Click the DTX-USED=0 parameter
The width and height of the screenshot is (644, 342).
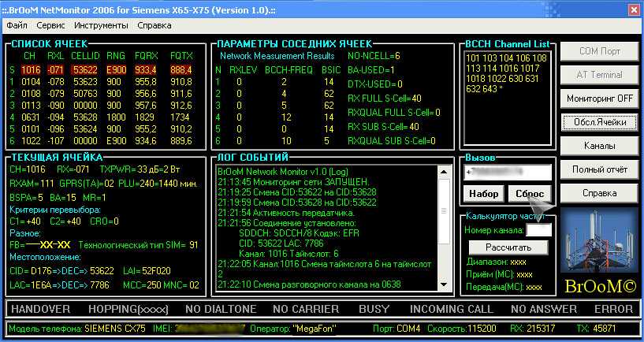[x=375, y=84]
